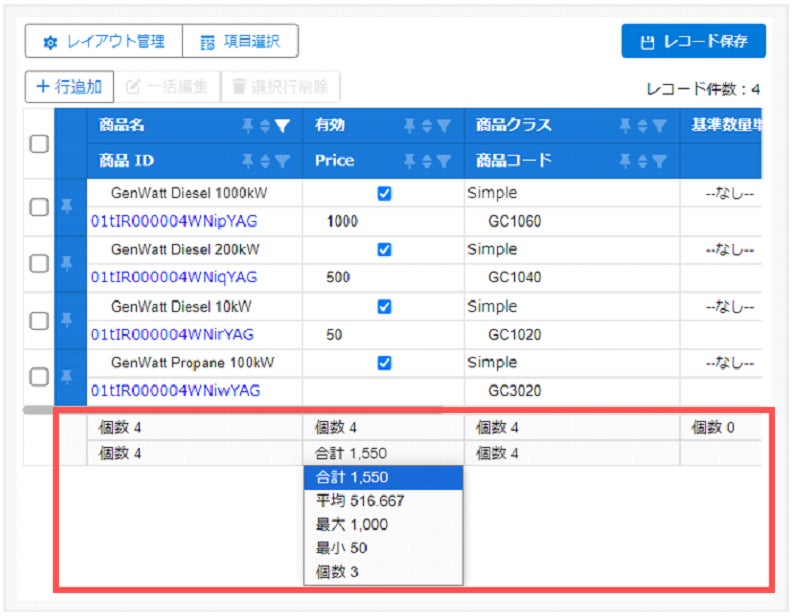Uncheck 有効 for GenWatt Diesel 200kW

point(384,250)
